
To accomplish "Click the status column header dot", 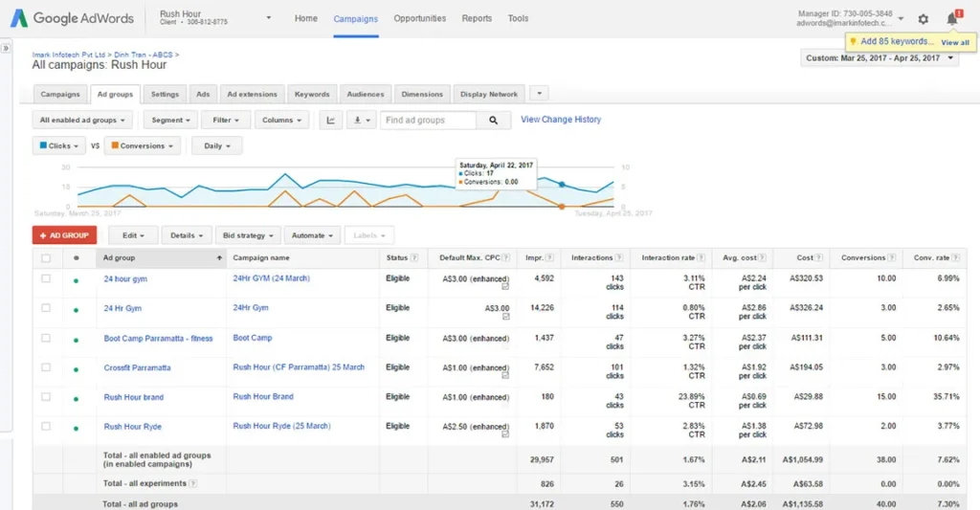I will 77,257.
